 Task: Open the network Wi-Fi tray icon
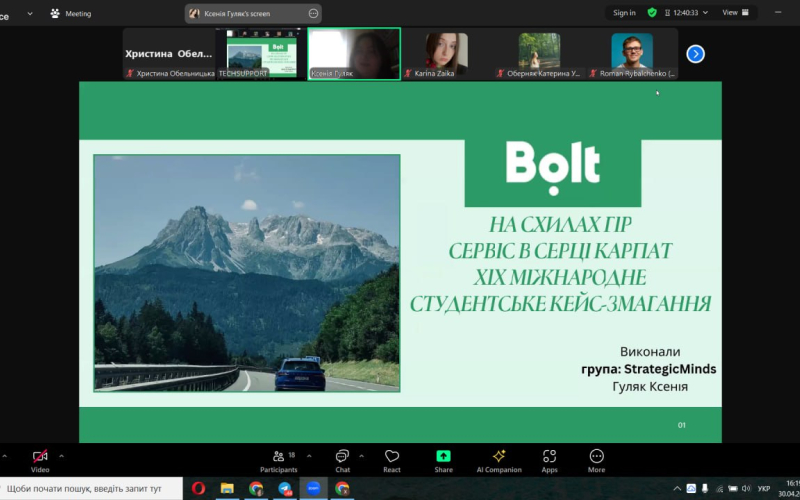click(719, 489)
